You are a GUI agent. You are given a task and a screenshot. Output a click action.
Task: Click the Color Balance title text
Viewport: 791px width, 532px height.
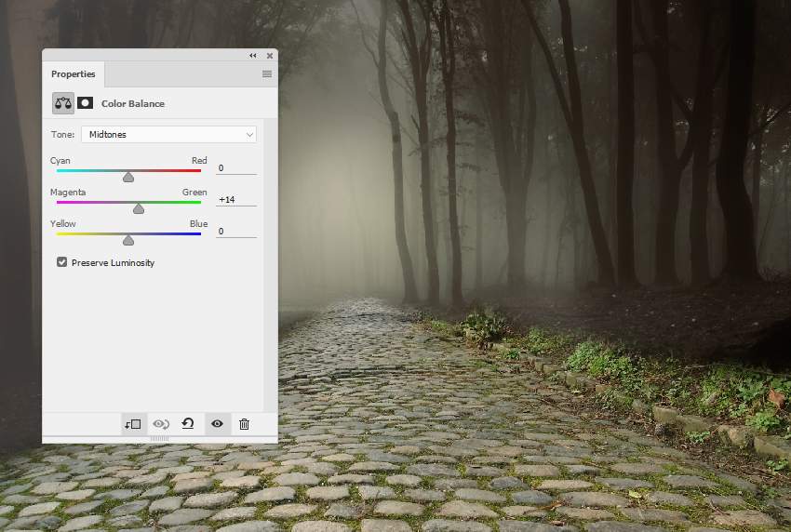pos(133,103)
